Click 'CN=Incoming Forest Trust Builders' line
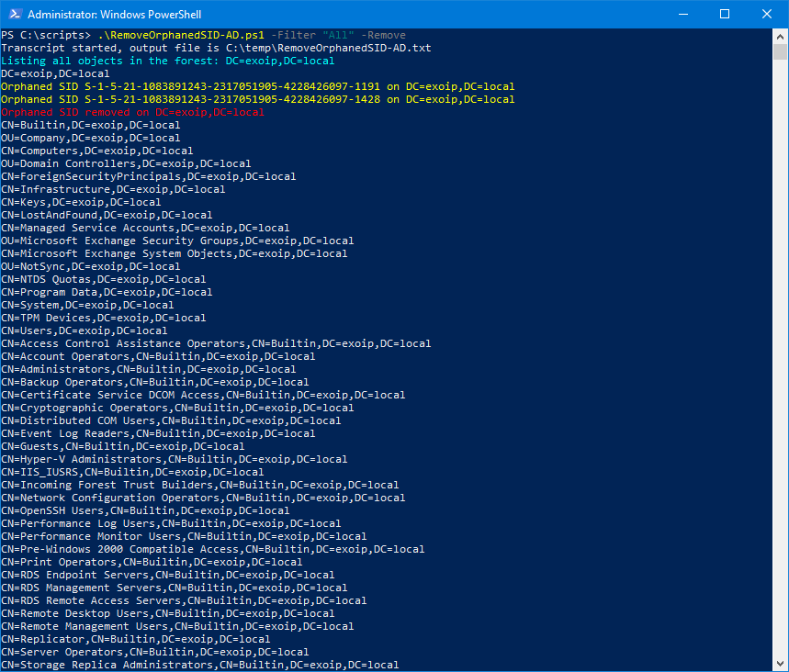The image size is (789, 672). pos(199,485)
